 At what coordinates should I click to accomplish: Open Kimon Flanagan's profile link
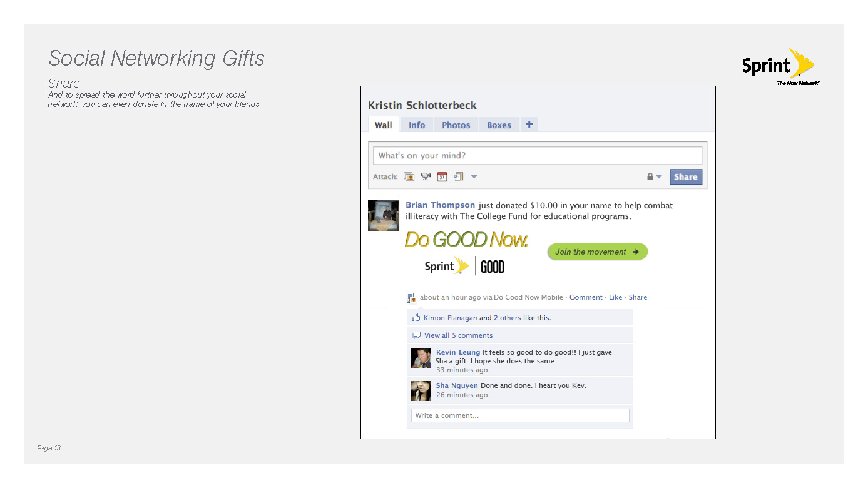click(x=450, y=318)
